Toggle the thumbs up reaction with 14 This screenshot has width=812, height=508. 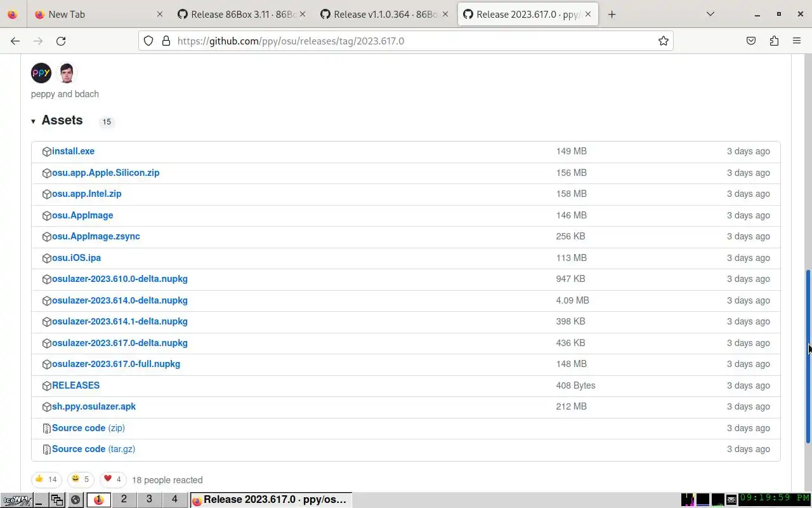click(x=46, y=479)
